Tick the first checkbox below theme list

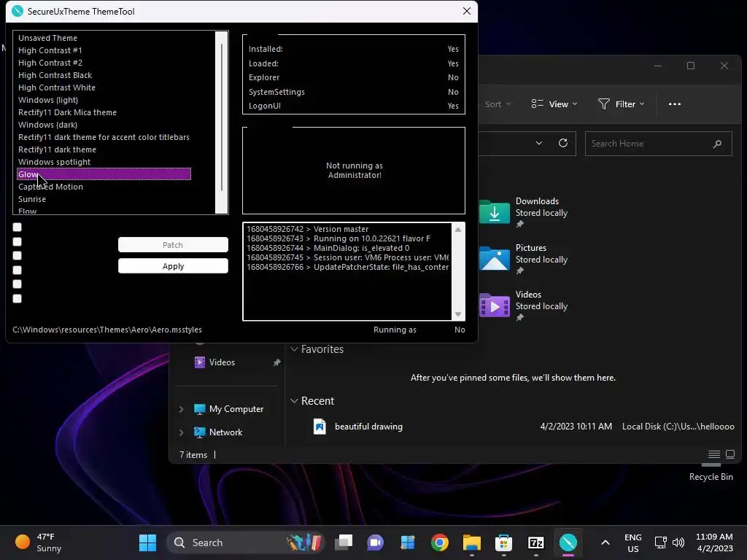(x=18, y=227)
